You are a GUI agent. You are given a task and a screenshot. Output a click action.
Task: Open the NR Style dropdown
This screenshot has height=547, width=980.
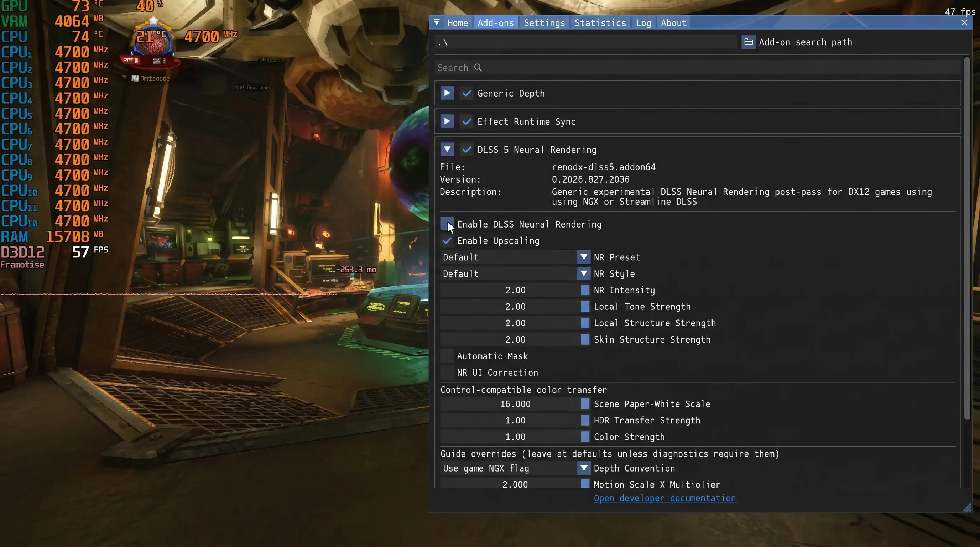click(x=515, y=273)
